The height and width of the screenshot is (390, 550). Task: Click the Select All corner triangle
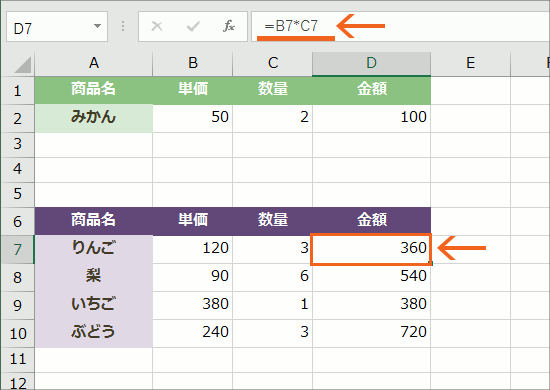pos(22,65)
